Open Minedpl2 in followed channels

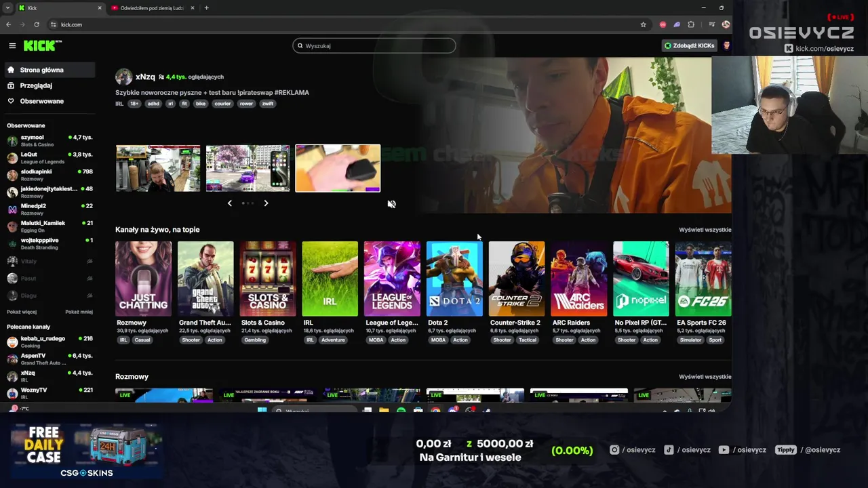pos(50,209)
